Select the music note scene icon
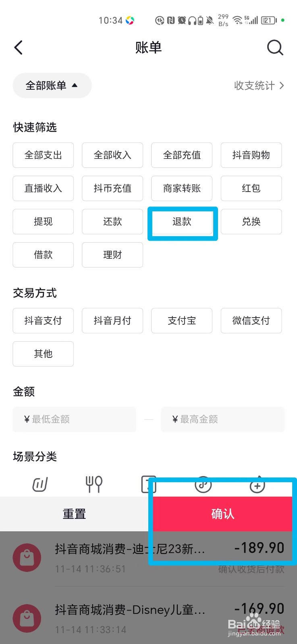This screenshot has width=297, height=644. 203,485
